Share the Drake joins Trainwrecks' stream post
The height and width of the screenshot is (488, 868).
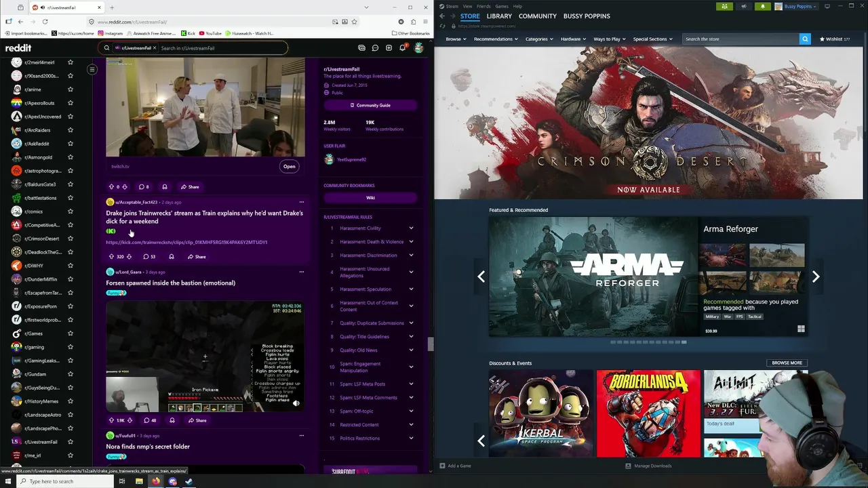(197, 257)
